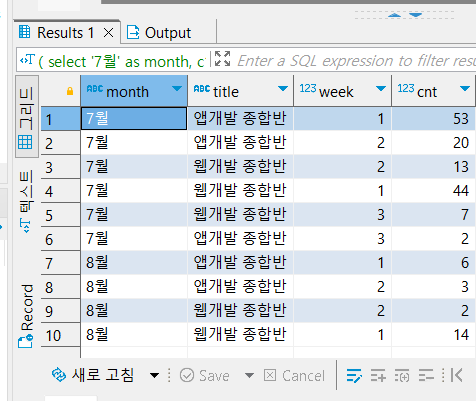Viewport: 476px width, 401px height.
Task: Switch to the Output tab
Action: tap(159, 33)
